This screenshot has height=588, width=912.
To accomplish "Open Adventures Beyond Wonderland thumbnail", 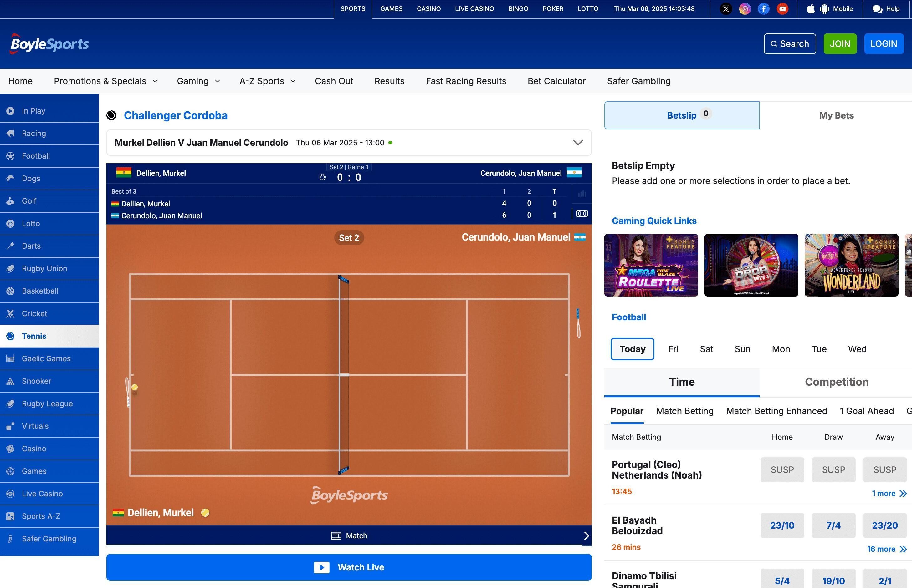I will click(851, 265).
